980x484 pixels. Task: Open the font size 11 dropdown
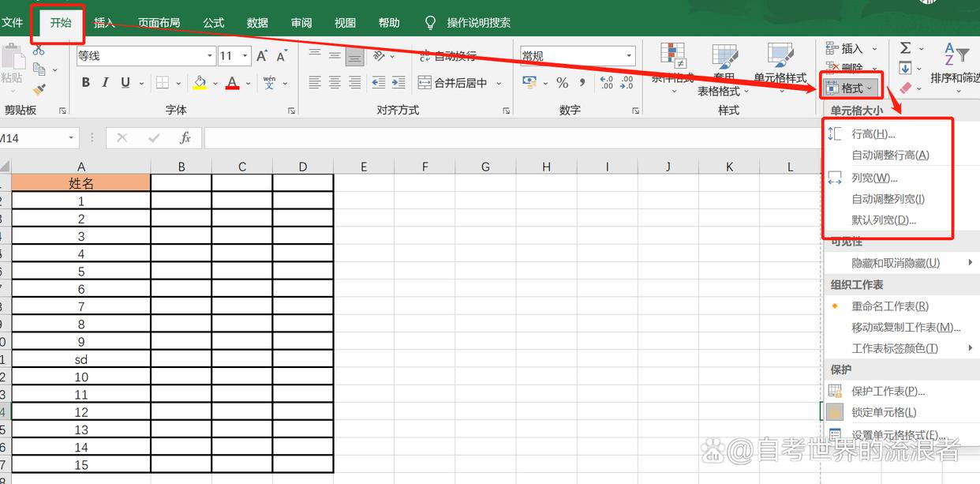tap(245, 56)
